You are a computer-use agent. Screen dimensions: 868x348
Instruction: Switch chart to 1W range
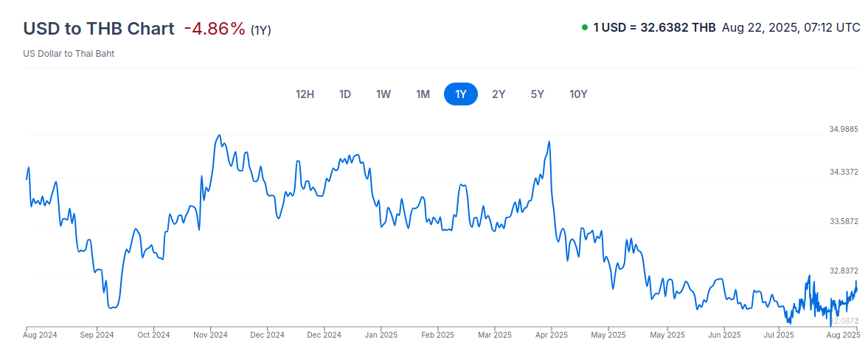383,94
